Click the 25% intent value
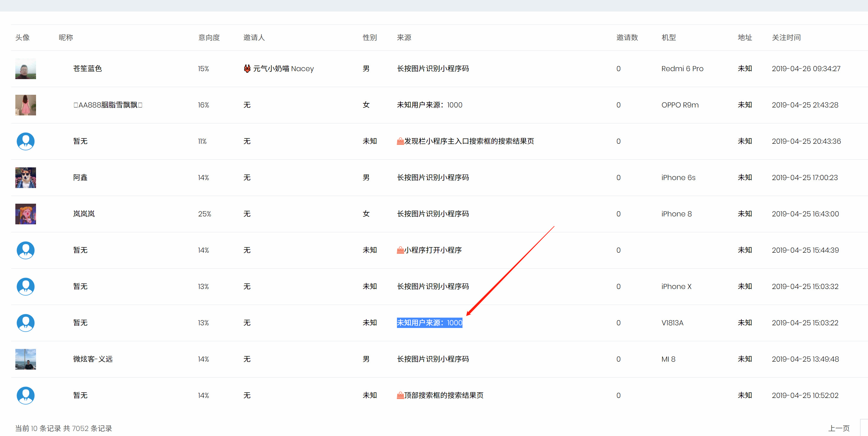This screenshot has width=868, height=436. coord(205,214)
